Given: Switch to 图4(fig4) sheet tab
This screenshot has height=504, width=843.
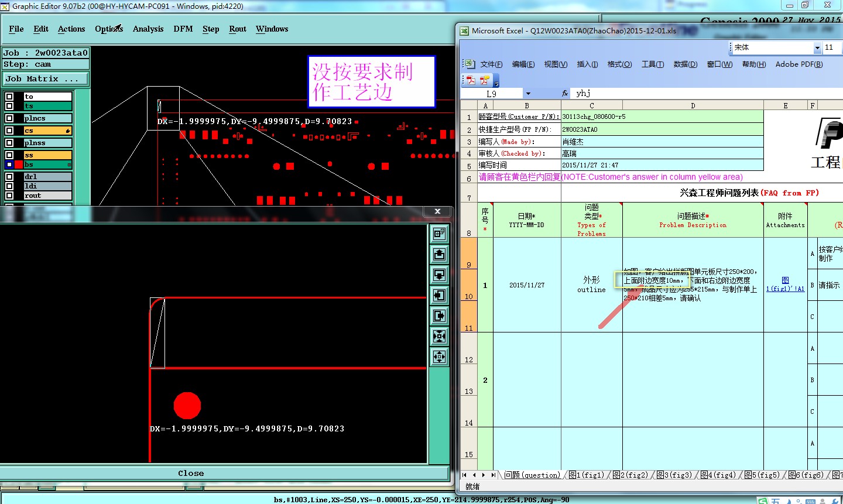Looking at the screenshot, I should [718, 475].
